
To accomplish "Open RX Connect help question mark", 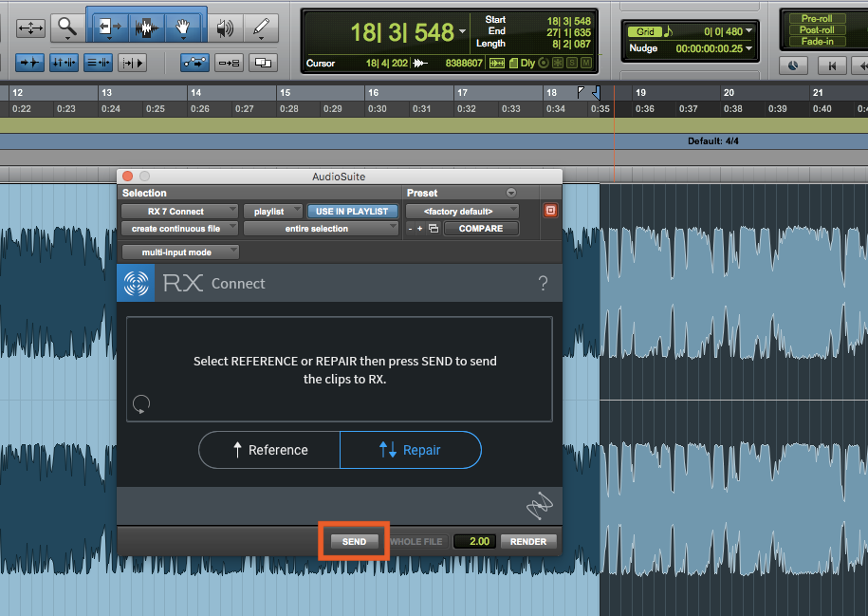I will click(x=543, y=284).
